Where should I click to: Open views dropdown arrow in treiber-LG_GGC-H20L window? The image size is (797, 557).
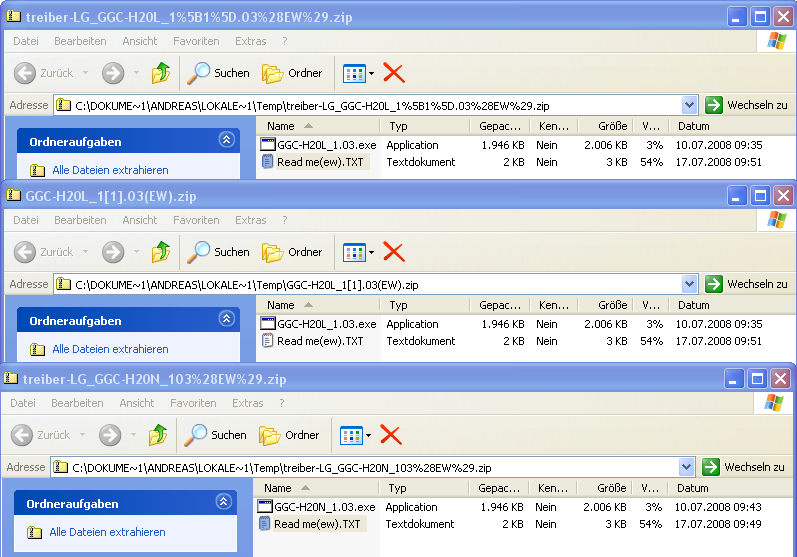click(372, 74)
